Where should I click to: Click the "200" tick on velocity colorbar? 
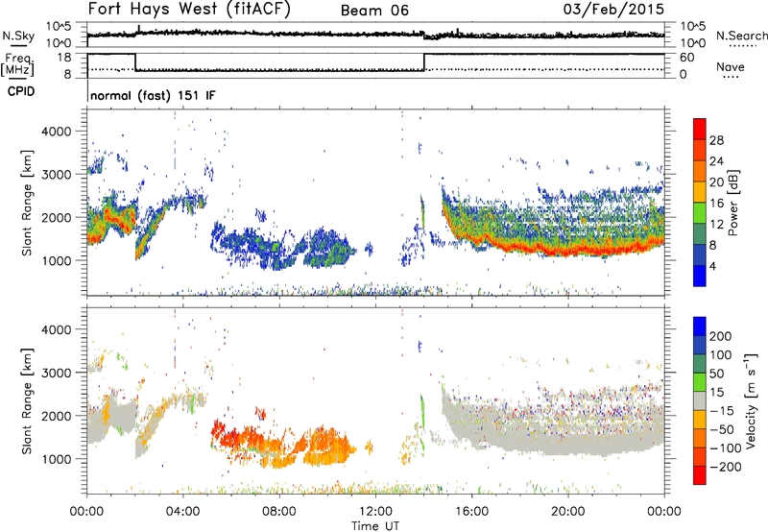pyautogui.click(x=721, y=336)
